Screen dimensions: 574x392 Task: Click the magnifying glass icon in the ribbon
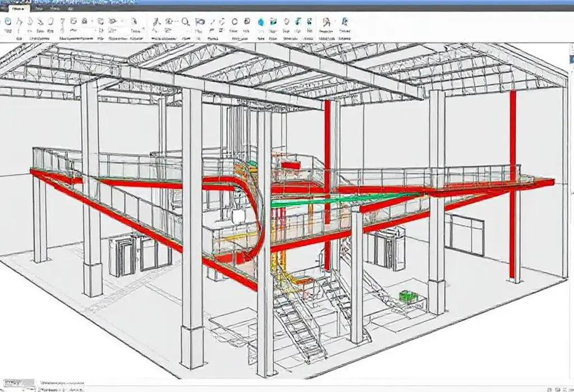[185, 22]
